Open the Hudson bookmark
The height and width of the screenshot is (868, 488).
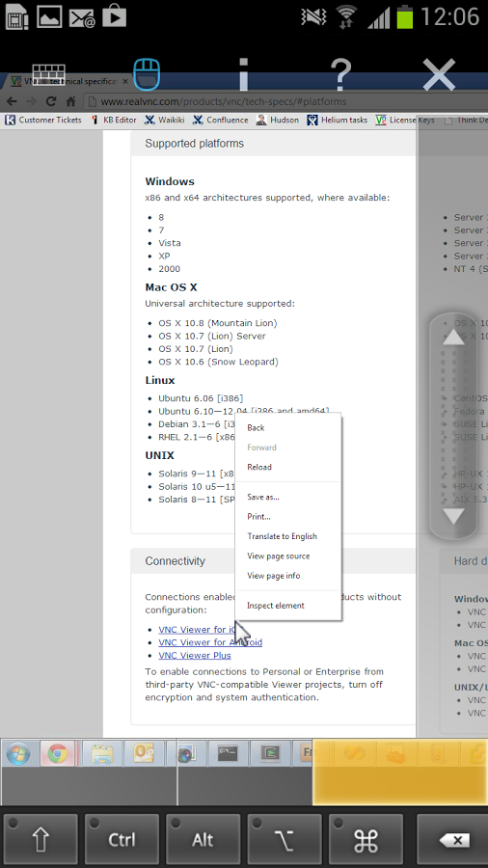[278, 120]
